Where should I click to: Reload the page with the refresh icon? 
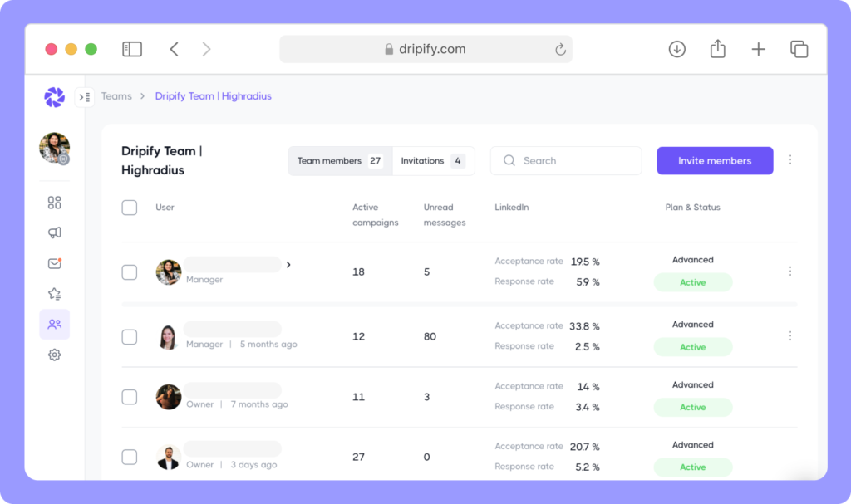click(561, 49)
